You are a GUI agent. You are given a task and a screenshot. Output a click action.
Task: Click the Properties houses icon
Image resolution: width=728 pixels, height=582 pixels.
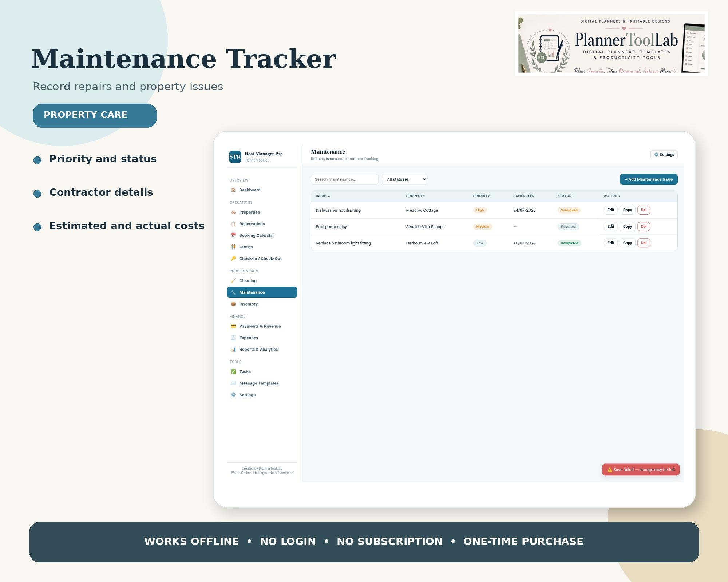(233, 212)
